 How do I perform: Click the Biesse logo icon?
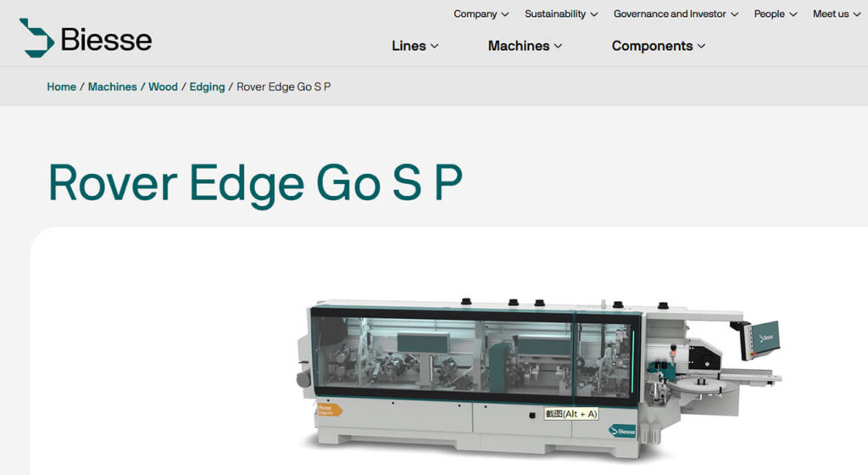[36, 37]
